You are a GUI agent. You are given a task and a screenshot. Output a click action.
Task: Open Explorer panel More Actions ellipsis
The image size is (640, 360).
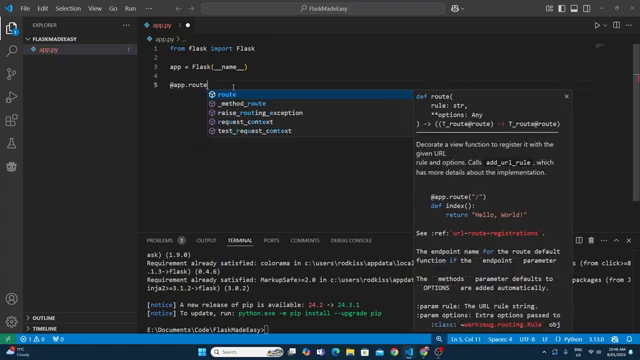pos(126,25)
